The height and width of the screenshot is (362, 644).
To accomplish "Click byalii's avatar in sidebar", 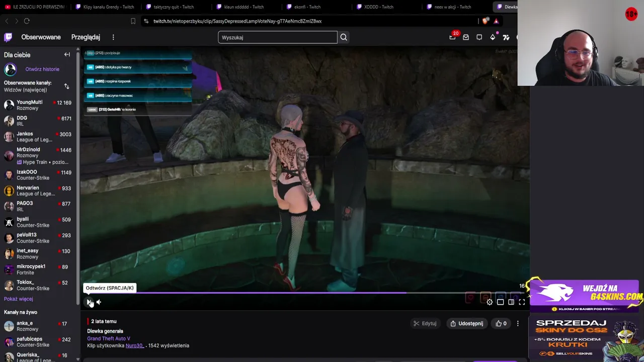I will click(9, 222).
